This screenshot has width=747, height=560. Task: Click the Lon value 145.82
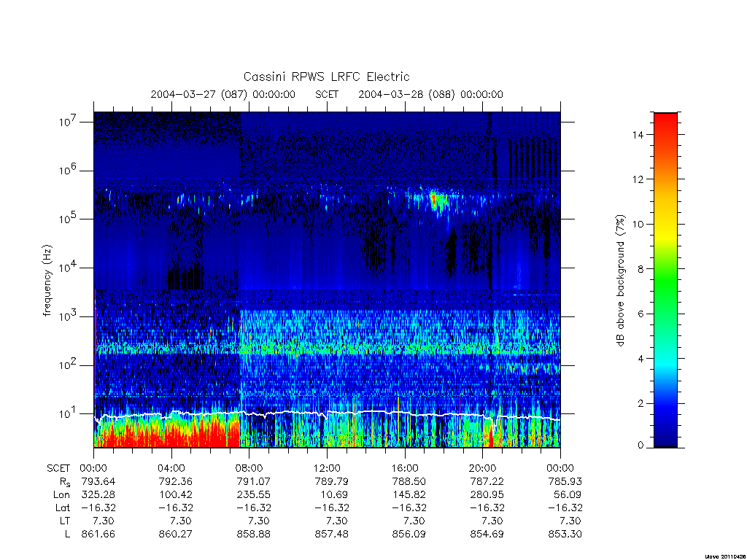tap(409, 495)
